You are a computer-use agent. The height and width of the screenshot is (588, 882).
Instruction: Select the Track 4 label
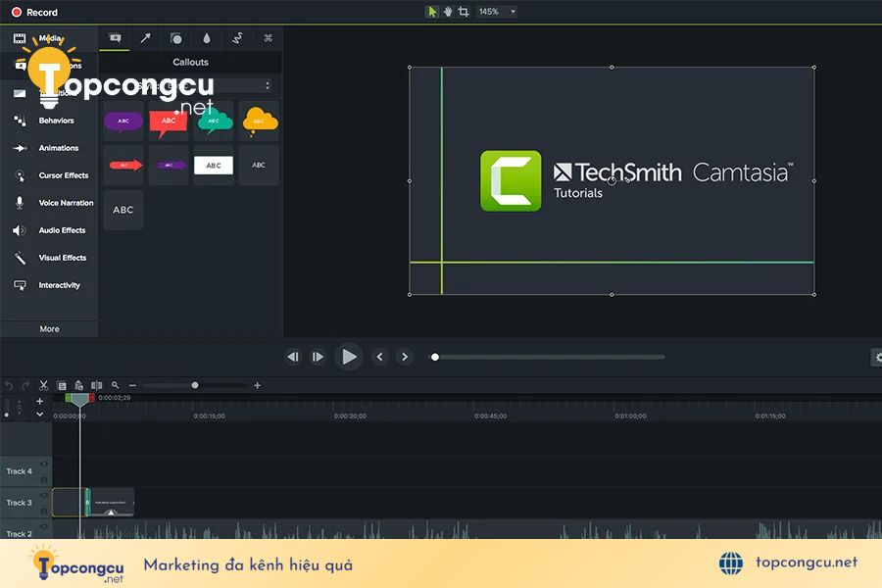click(x=20, y=471)
